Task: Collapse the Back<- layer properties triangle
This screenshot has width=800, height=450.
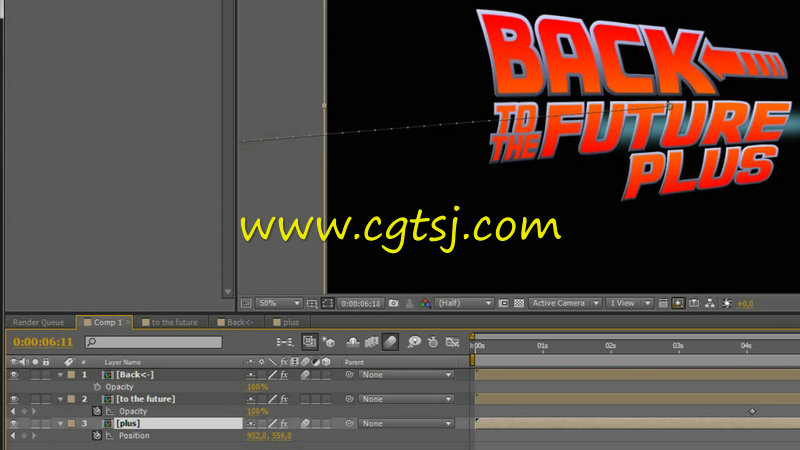Action: (60, 375)
